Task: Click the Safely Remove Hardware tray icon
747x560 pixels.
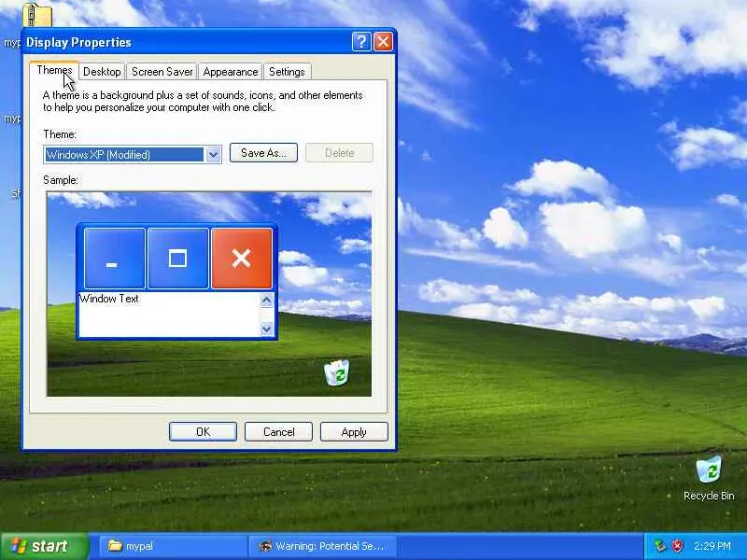Action: click(660, 546)
